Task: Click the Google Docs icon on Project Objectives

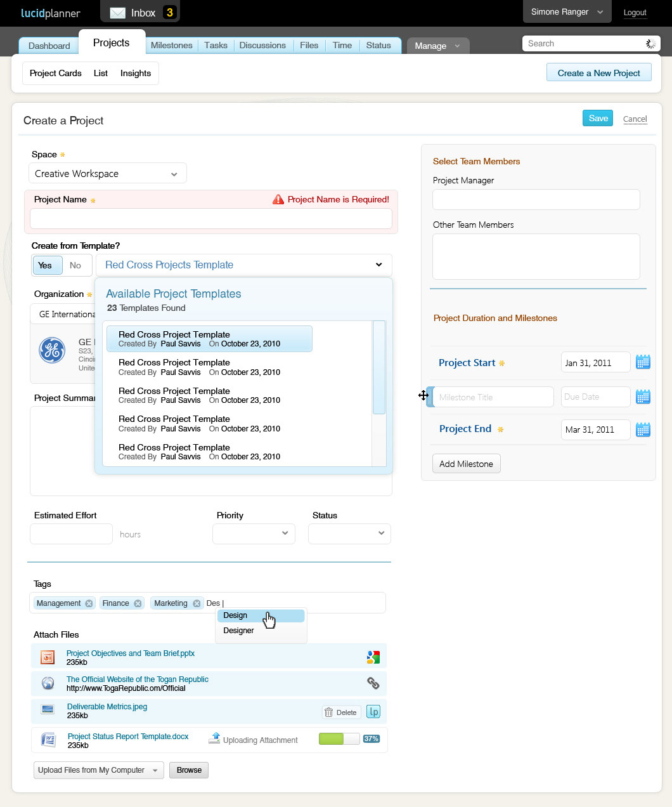Action: 373,657
